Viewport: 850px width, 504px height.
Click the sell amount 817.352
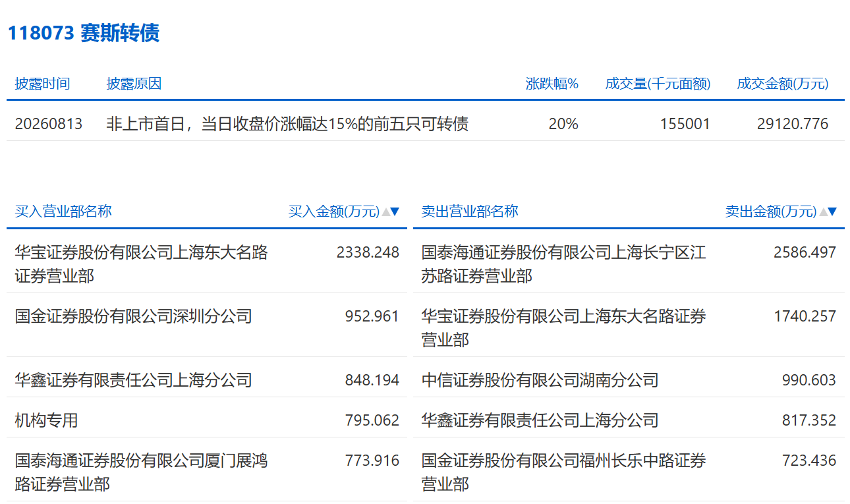809,420
